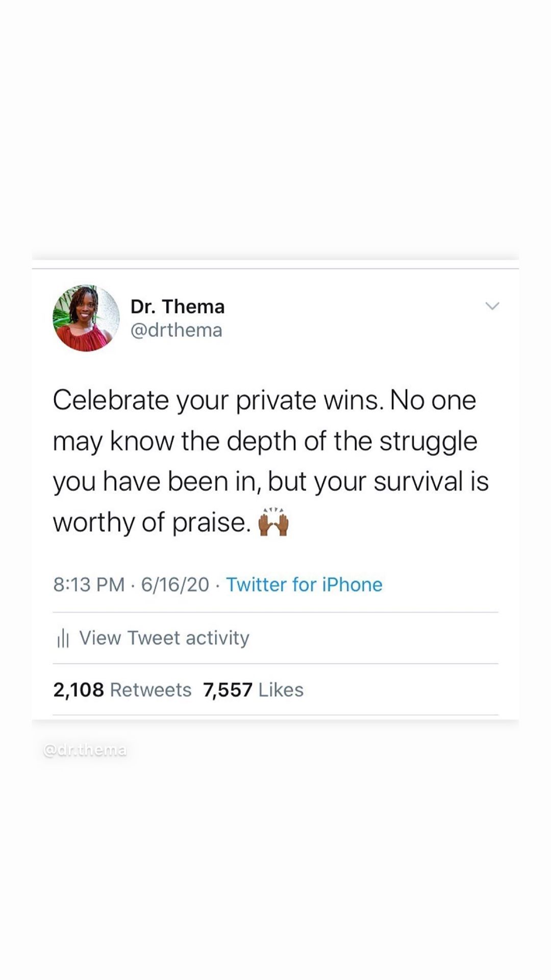Open the Likes label
551x980 pixels.
coord(281,690)
